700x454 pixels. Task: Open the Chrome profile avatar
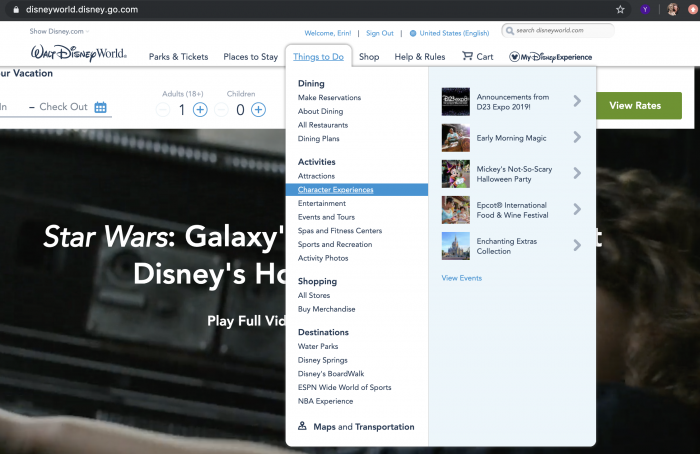pos(672,9)
